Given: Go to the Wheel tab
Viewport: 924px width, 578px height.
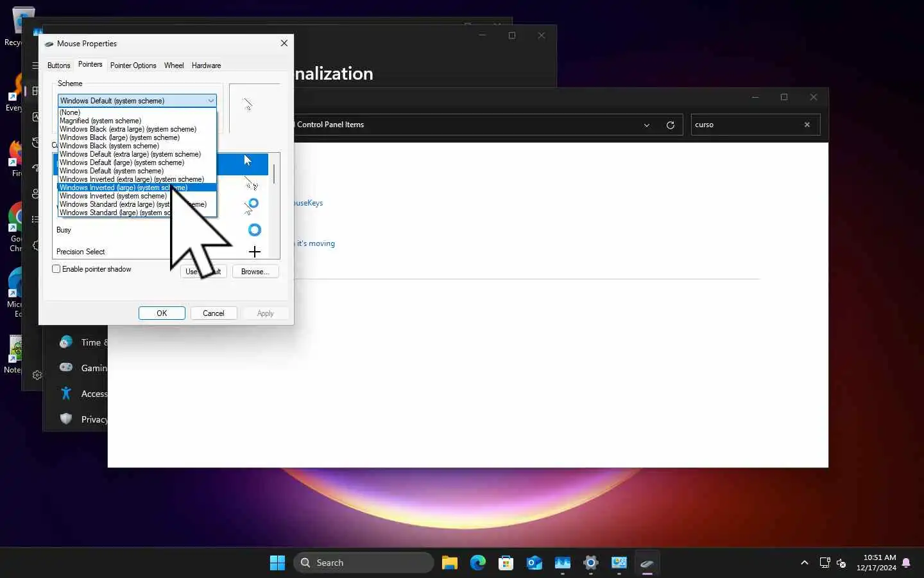Looking at the screenshot, I should click(x=174, y=66).
